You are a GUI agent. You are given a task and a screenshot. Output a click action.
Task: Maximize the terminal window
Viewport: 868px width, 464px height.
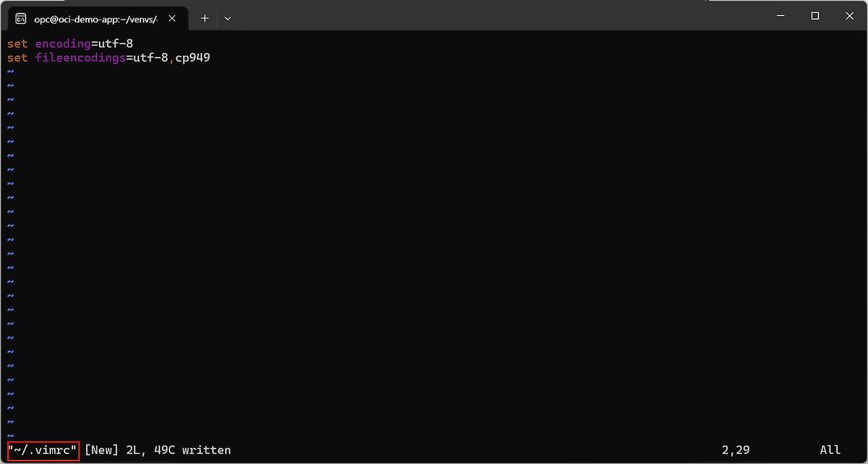pos(815,16)
